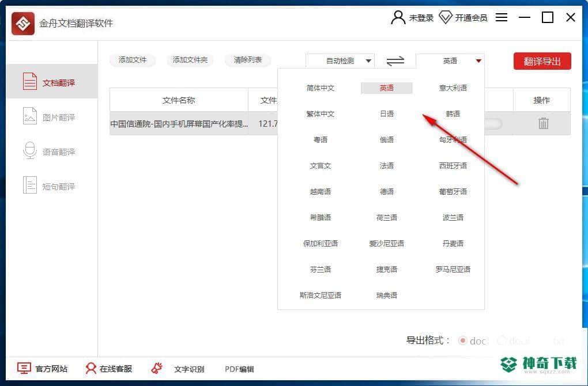
Task: Click the voice translation microphone icon
Action: click(x=29, y=150)
